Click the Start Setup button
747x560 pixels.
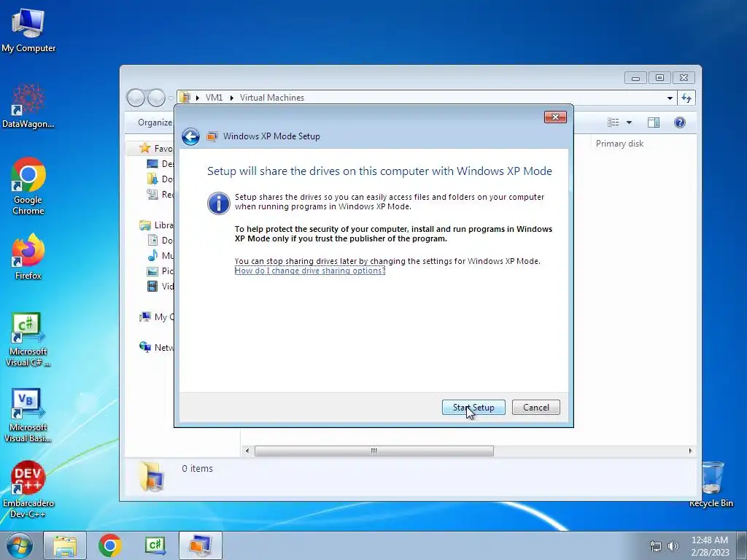click(x=473, y=407)
